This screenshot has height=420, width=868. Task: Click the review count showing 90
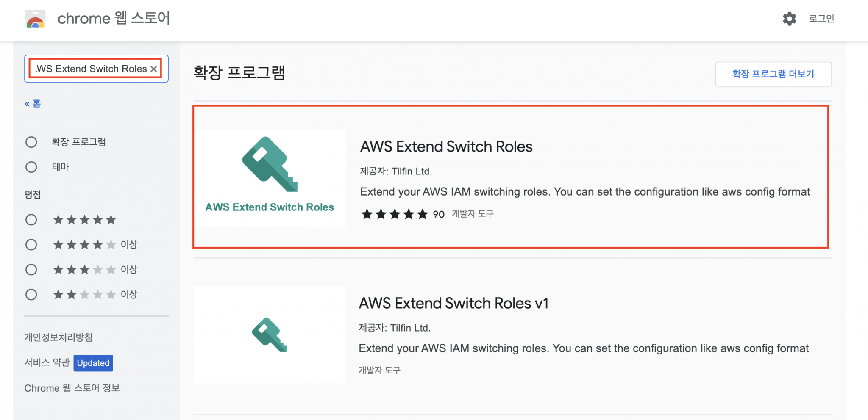(x=438, y=214)
